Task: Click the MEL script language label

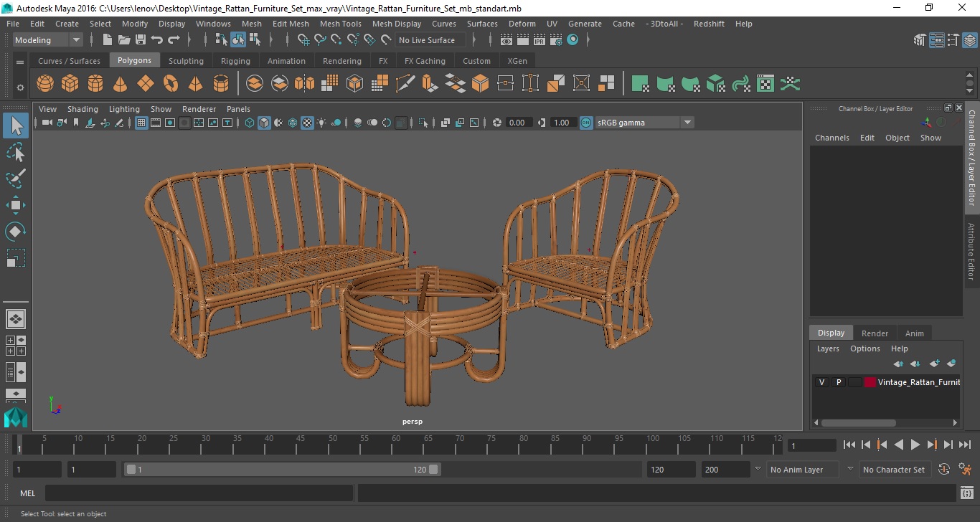Action: point(27,493)
